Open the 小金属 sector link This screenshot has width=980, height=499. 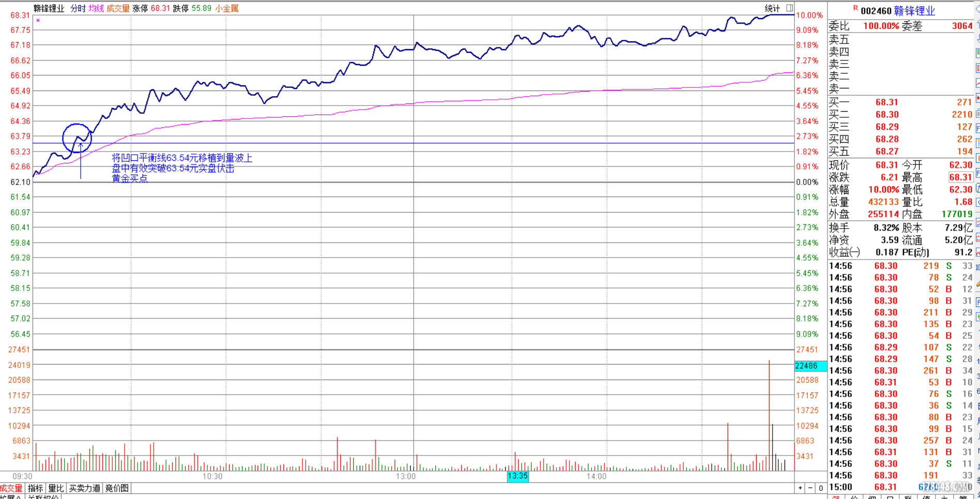click(227, 8)
